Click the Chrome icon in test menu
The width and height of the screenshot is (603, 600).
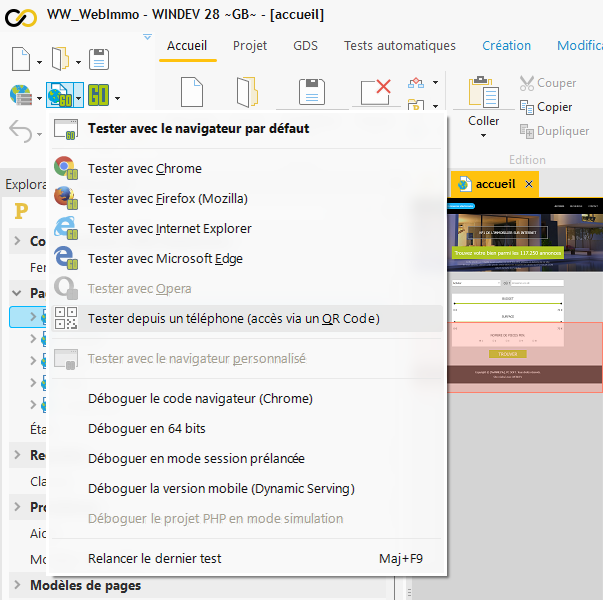pos(66,169)
